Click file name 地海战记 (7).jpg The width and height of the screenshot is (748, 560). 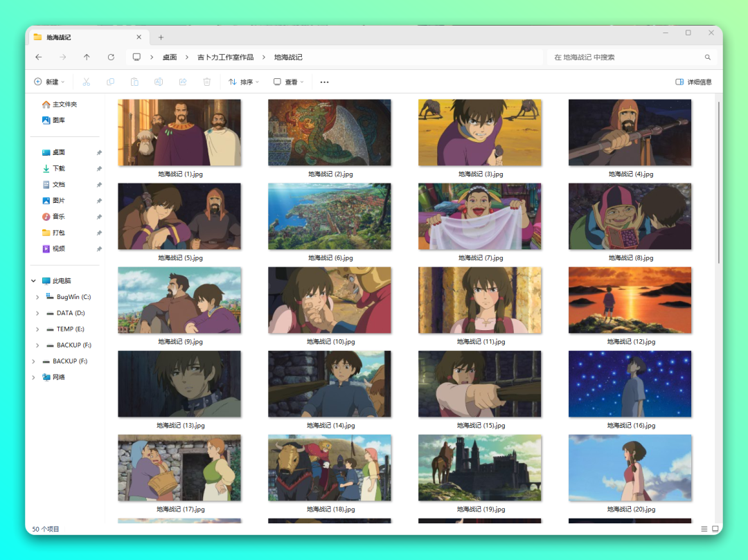(481, 258)
